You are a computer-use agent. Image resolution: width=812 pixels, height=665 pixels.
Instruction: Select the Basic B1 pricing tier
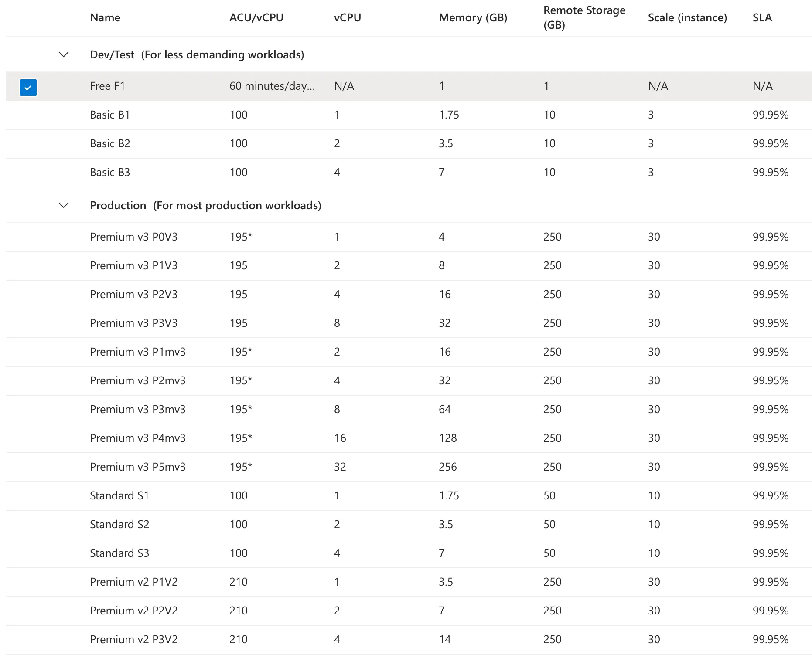pyautogui.click(x=110, y=115)
